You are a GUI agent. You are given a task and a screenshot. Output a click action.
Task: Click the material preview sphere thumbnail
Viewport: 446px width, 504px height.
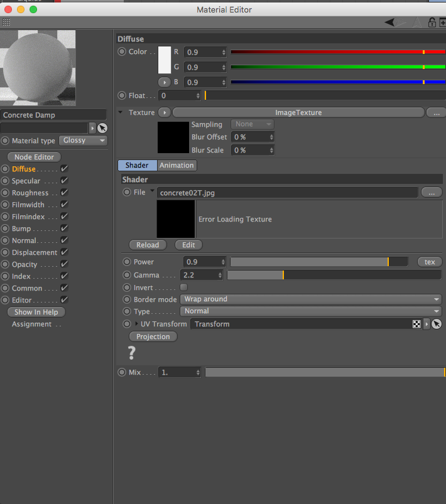click(x=38, y=68)
